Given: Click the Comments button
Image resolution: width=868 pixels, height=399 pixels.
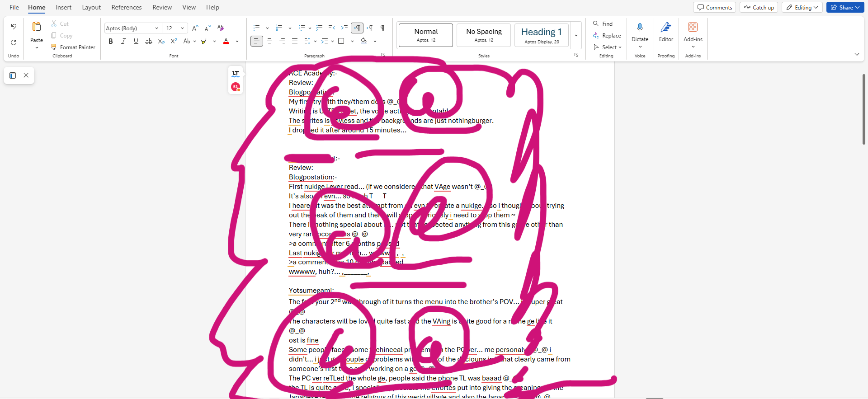Looking at the screenshot, I should 714,7.
